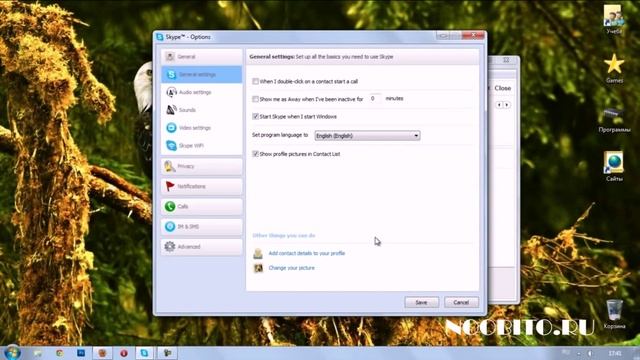Click the green Calls phone icon

click(170, 207)
